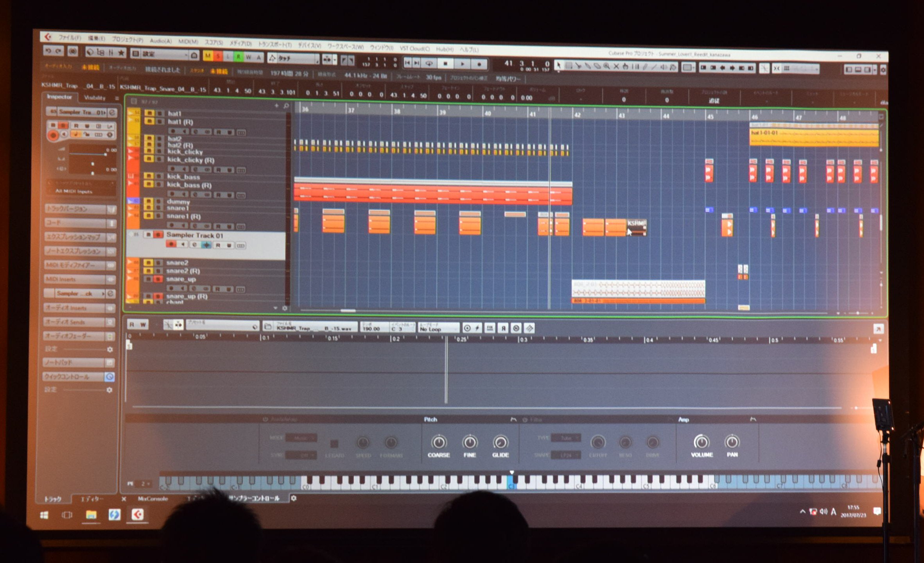
Task: Select the Object Selection arrow tool
Action: pyautogui.click(x=559, y=65)
